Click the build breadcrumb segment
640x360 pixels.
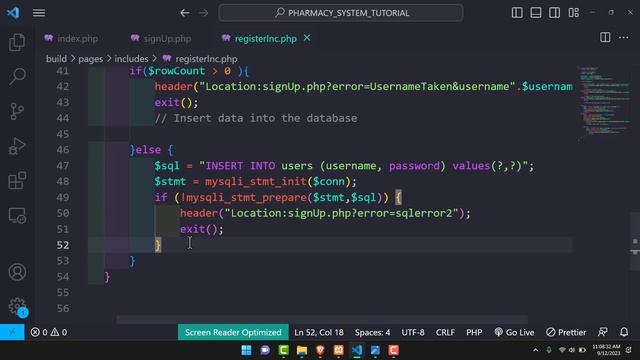(56, 59)
